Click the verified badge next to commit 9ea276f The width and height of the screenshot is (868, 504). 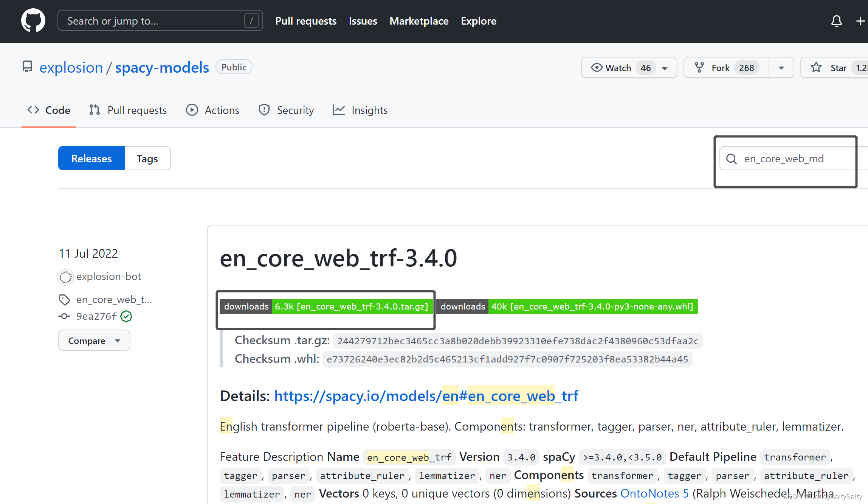click(x=126, y=316)
